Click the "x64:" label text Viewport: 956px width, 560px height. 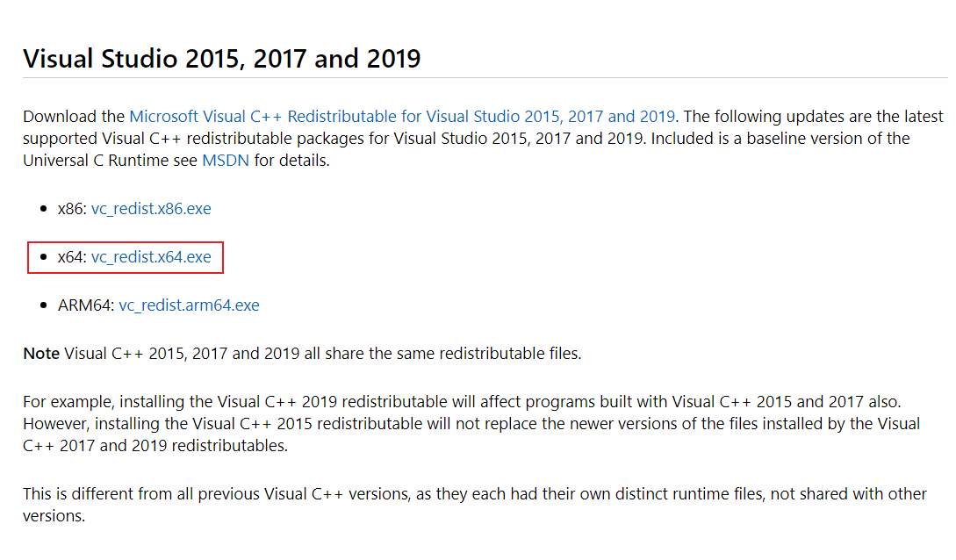pos(72,257)
